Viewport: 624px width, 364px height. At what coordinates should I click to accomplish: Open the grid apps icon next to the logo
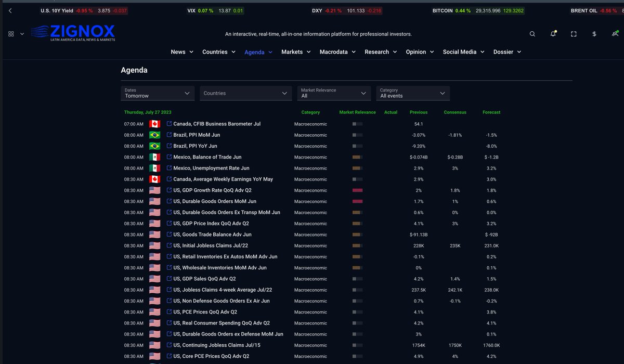[x=11, y=34]
